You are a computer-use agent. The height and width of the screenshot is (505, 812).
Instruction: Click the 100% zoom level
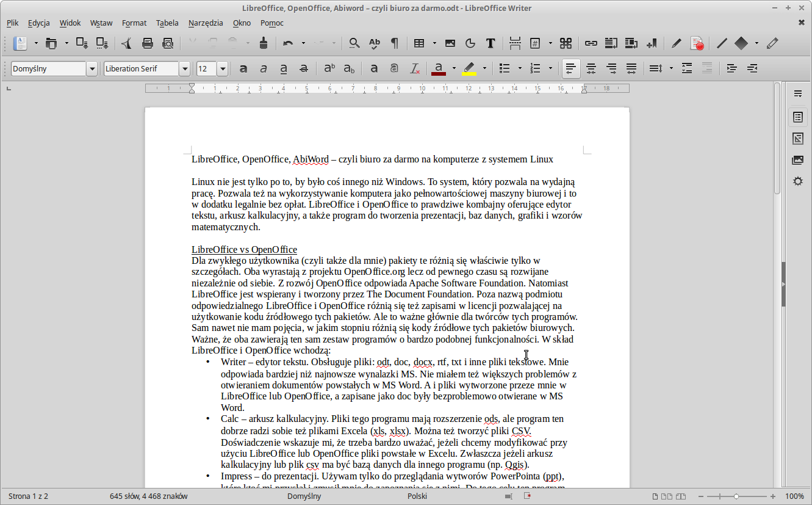point(794,496)
